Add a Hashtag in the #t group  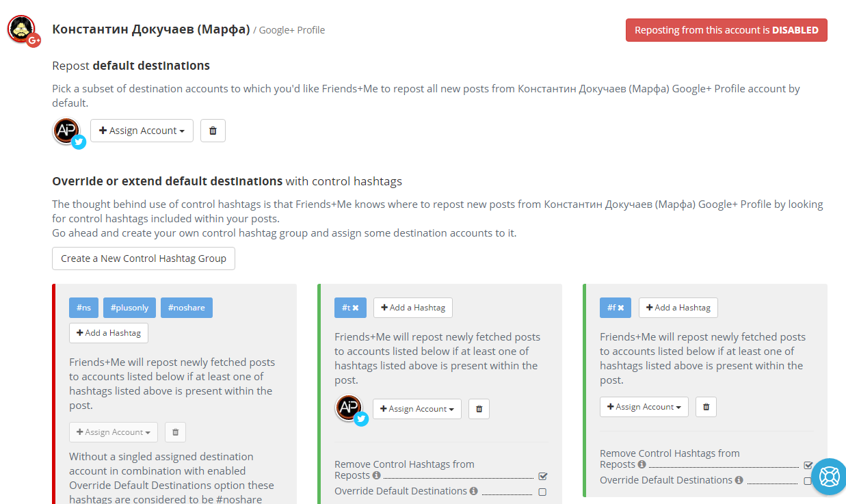tap(413, 308)
